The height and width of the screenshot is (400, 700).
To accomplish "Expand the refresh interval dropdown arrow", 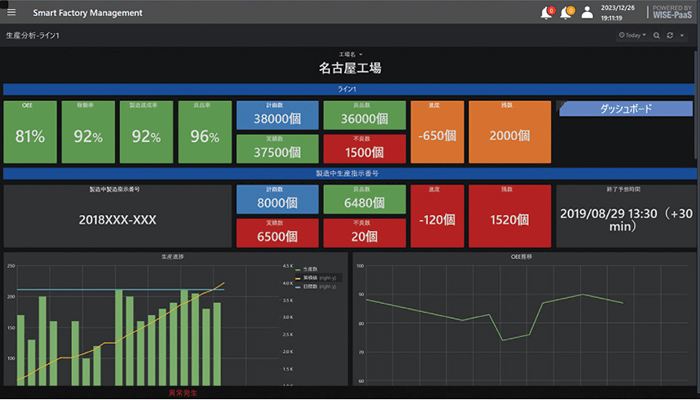I will [x=681, y=36].
